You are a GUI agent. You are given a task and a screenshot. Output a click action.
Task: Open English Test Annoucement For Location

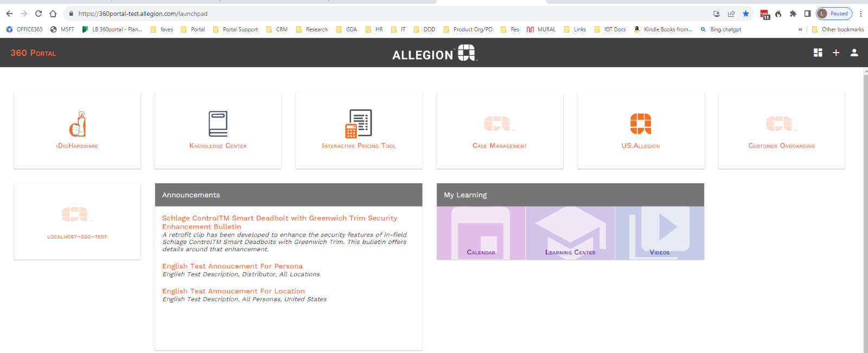coord(233,291)
